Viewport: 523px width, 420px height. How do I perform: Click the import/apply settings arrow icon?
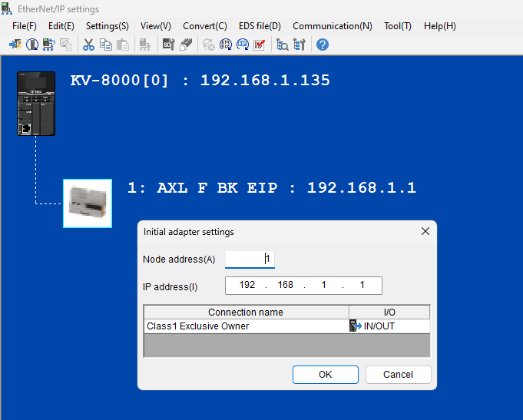click(x=15, y=45)
